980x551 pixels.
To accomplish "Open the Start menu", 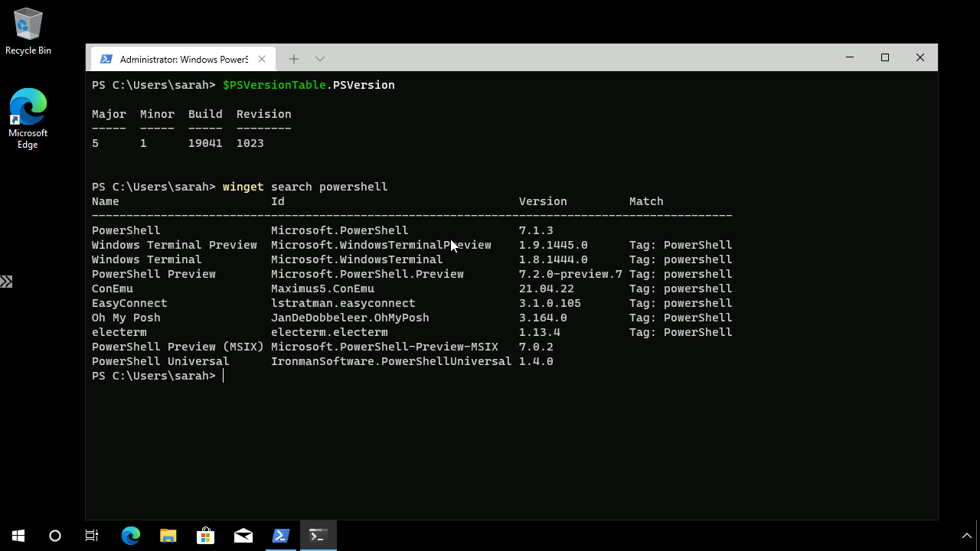I will pos(16,535).
